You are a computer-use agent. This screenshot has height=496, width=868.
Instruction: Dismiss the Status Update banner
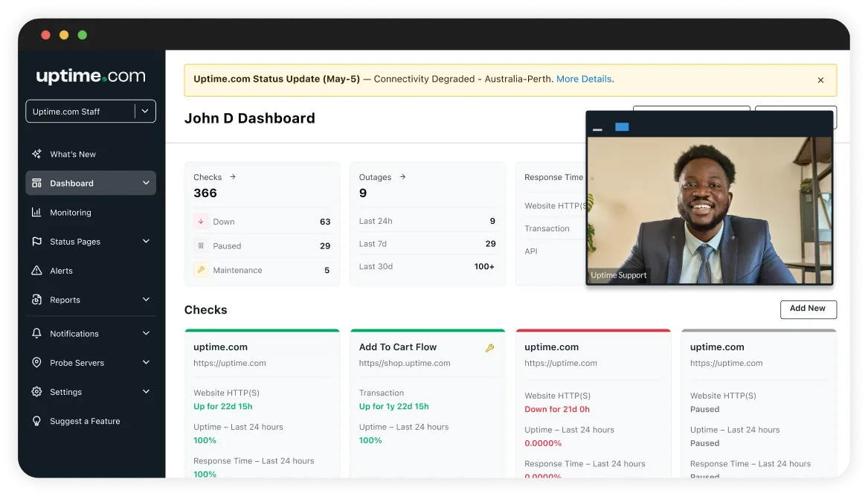pyautogui.click(x=820, y=80)
